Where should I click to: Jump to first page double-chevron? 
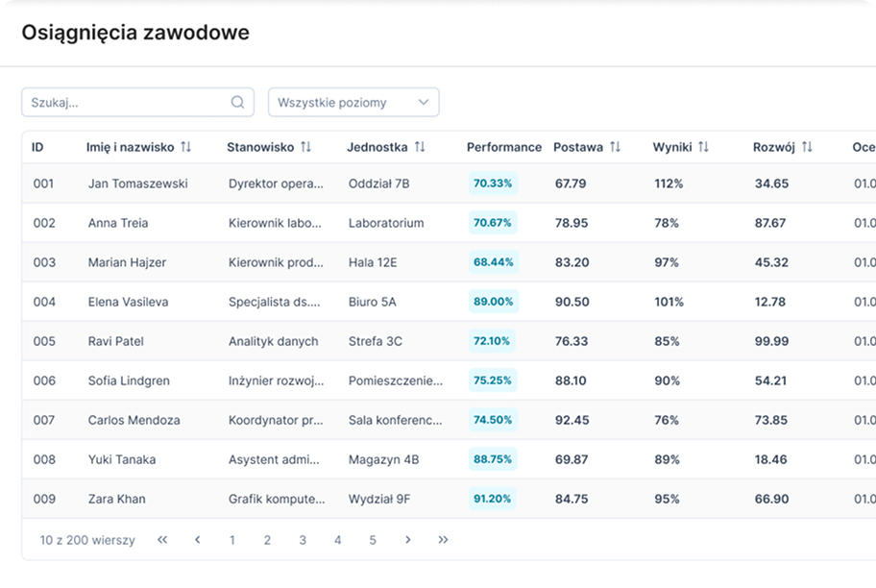162,540
